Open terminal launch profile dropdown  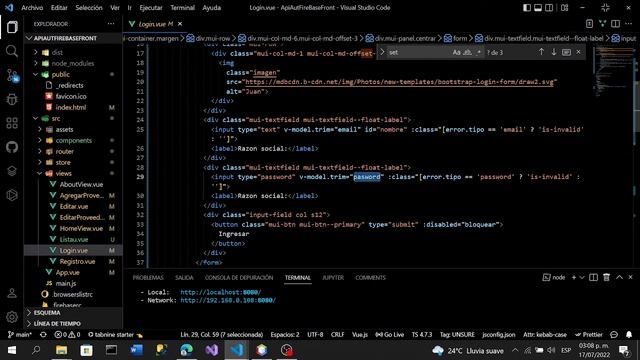coord(582,278)
